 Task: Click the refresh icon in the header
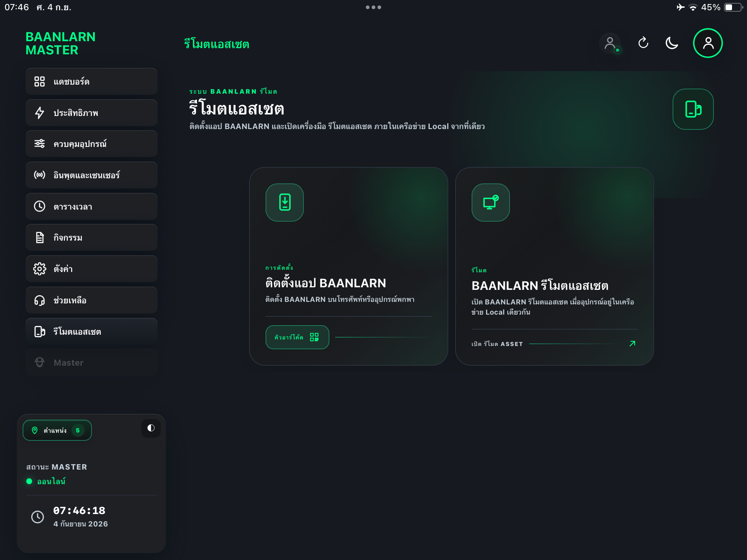(x=643, y=43)
